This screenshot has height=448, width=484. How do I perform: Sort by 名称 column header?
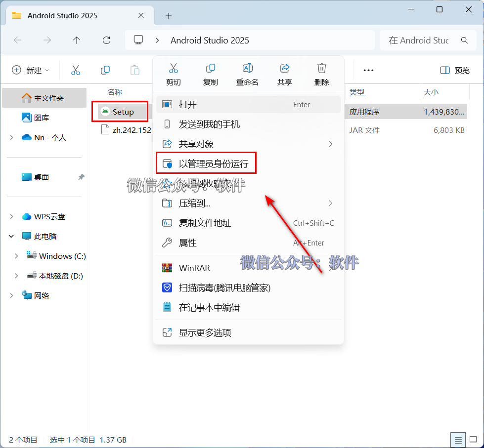(115, 92)
